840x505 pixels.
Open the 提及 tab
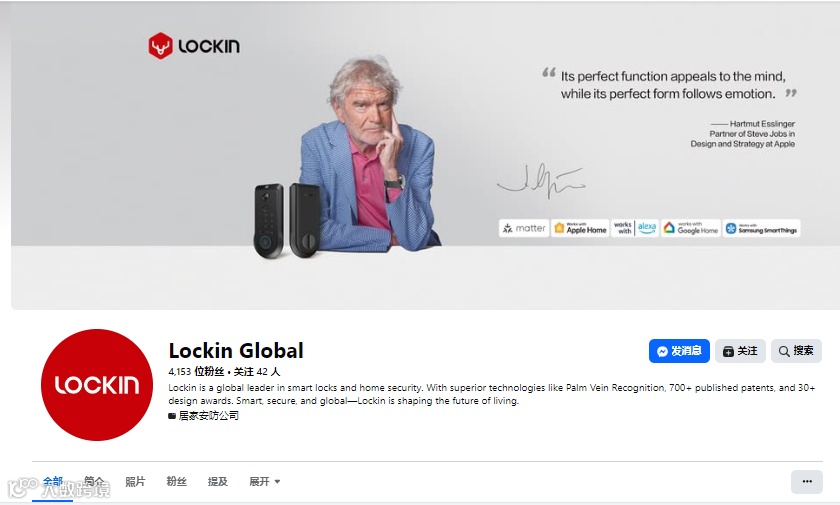click(218, 481)
